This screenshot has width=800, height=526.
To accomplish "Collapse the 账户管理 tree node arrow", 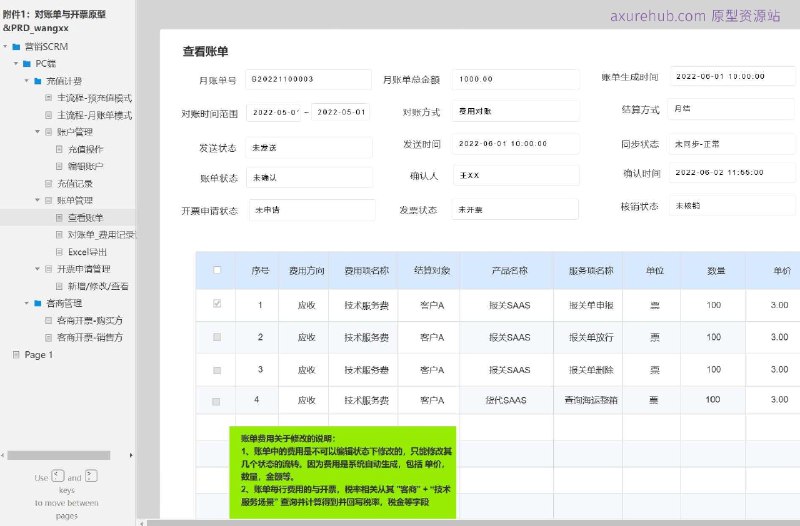I will [38, 132].
